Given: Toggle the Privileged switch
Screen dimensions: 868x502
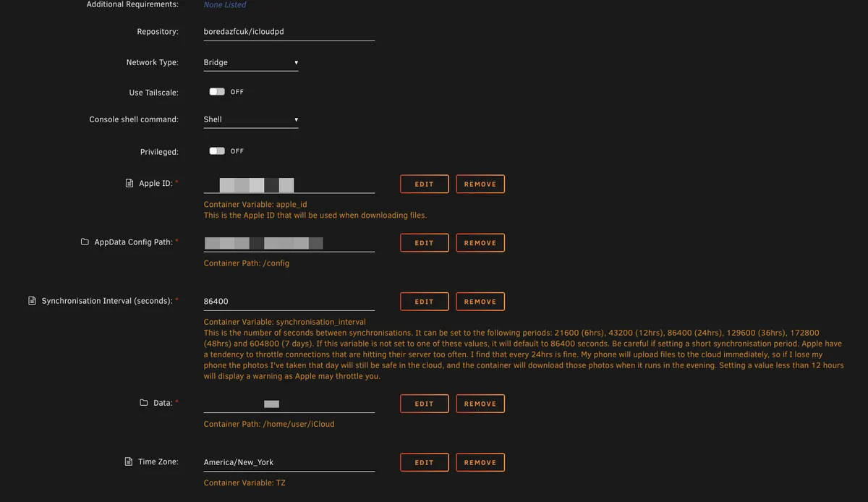Looking at the screenshot, I should tap(217, 151).
